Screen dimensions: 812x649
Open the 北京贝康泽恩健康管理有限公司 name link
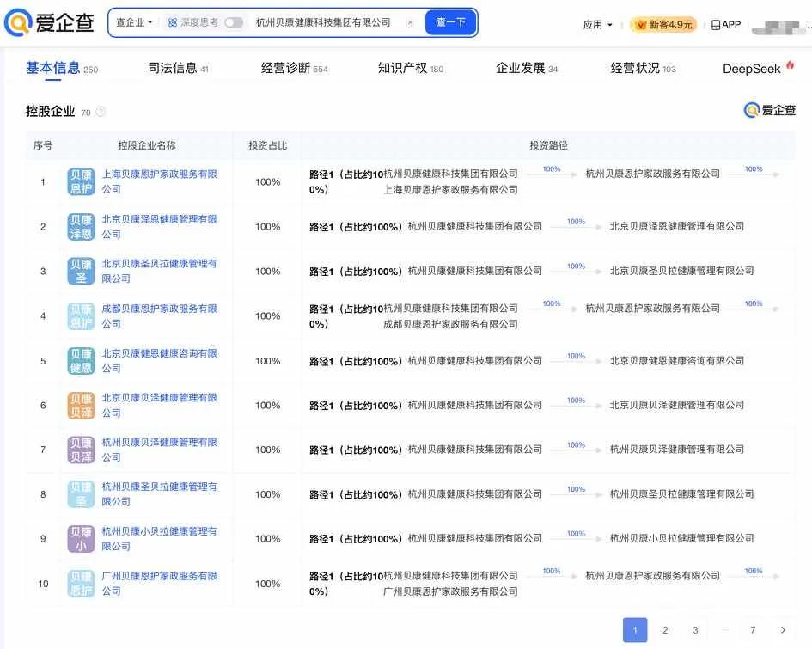click(160, 226)
